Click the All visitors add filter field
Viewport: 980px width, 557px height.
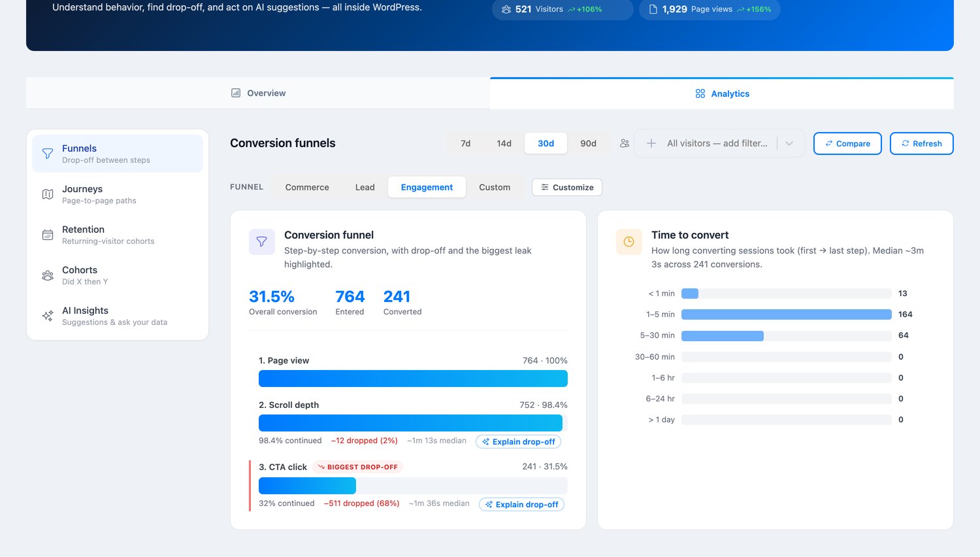point(719,143)
